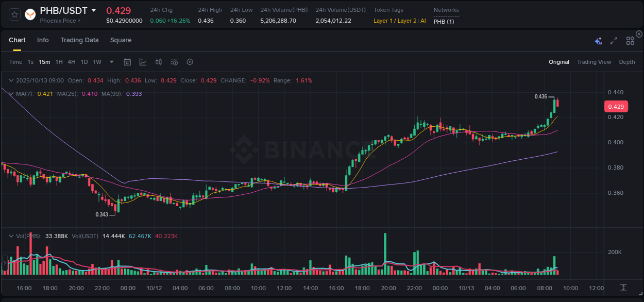Viewport: 644px width, 302px height.
Task: Switch timeframe to 1H
Action: (x=59, y=61)
